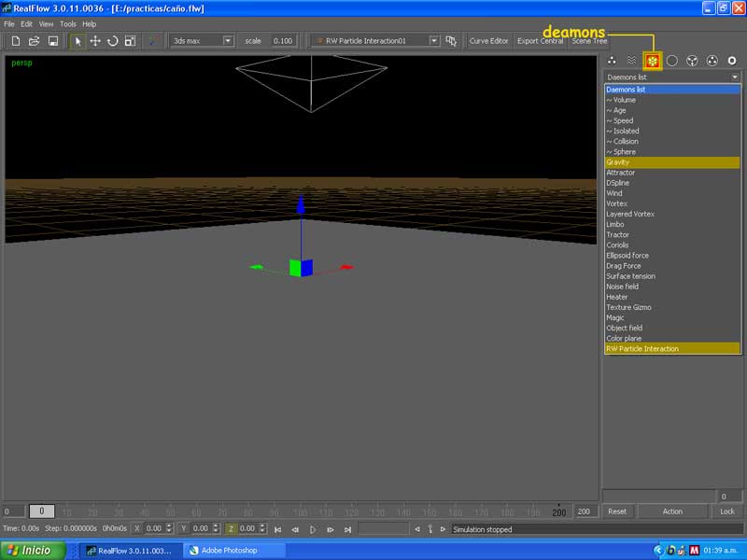Screen dimensions: 747x560
Task: Select the Scale tool icon
Action: (130, 41)
